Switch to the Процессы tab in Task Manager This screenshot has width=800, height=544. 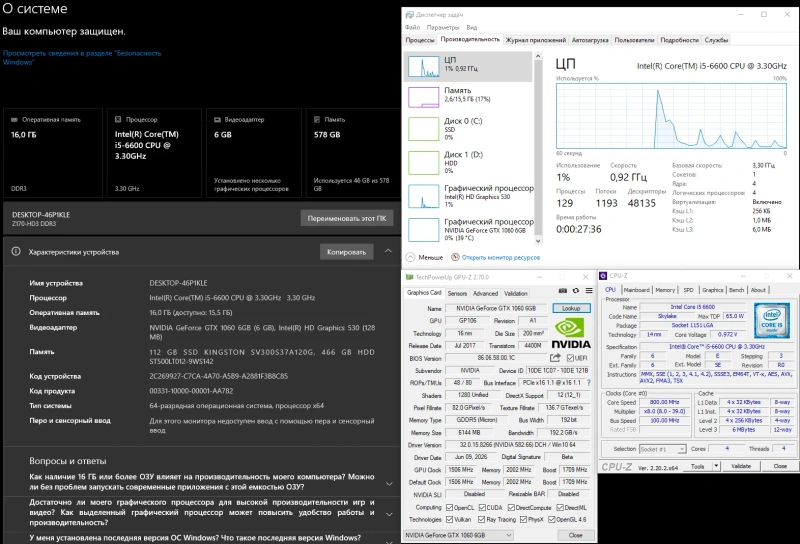point(420,40)
